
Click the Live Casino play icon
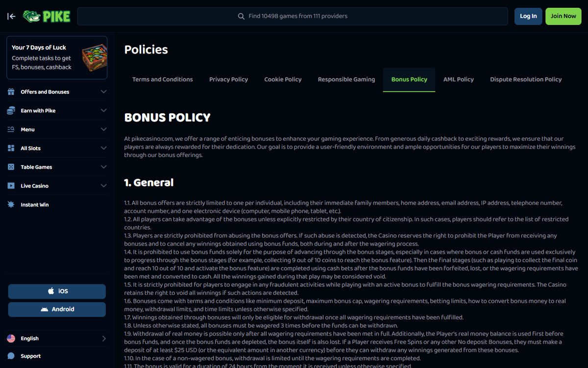pyautogui.click(x=11, y=186)
